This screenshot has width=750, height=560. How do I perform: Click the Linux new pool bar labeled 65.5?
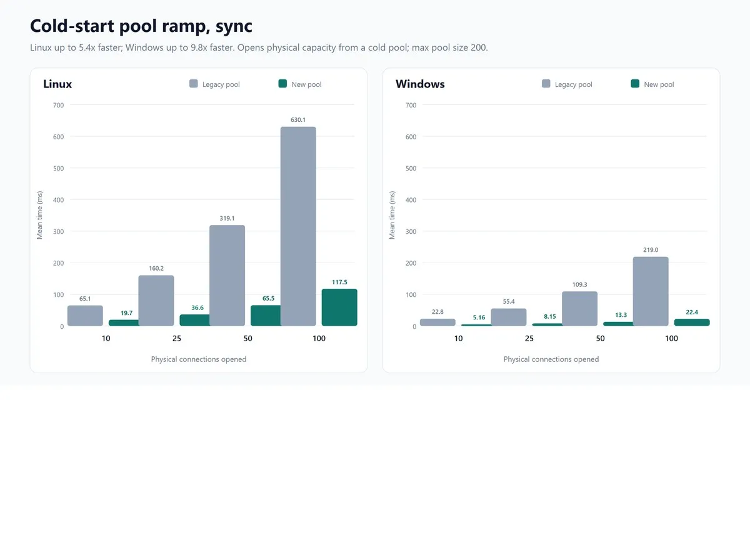click(x=266, y=316)
